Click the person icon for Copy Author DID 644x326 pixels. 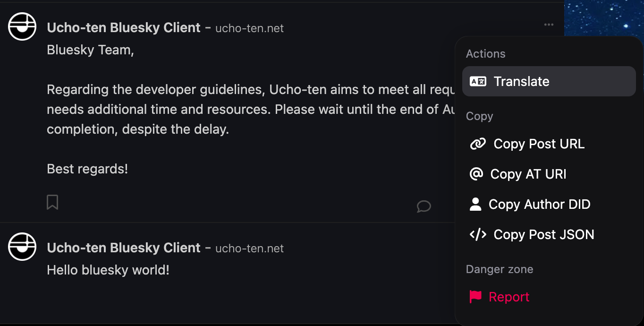(x=475, y=204)
